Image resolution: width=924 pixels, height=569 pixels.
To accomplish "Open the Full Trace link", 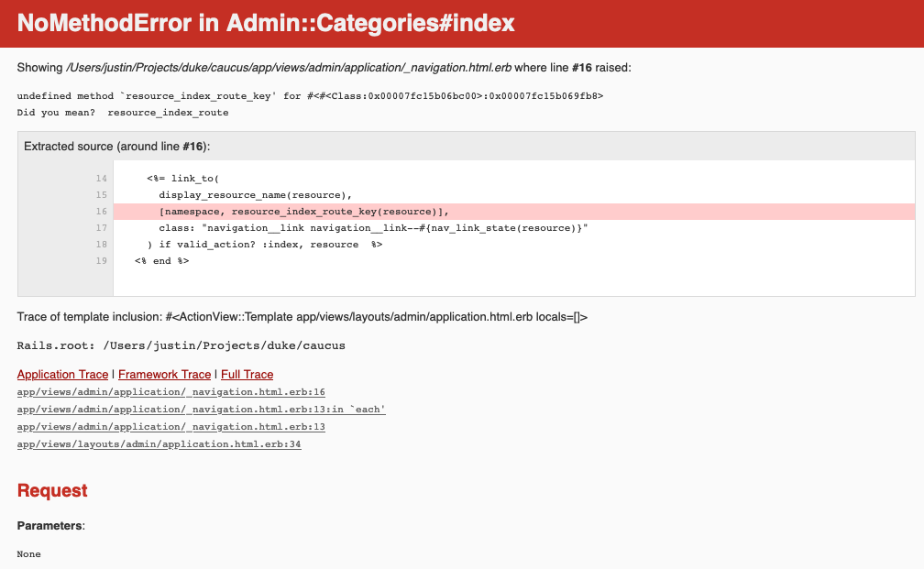I will click(247, 375).
